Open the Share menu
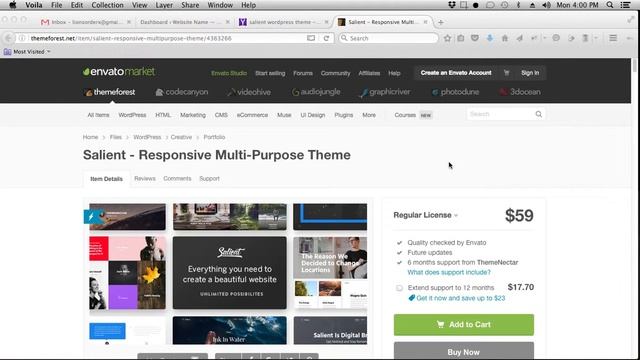640x360 pixels. pos(190,5)
